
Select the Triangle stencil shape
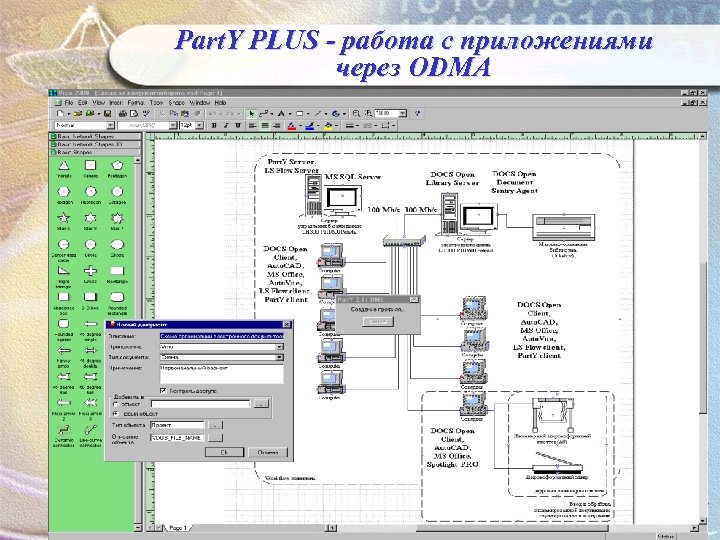(64, 168)
